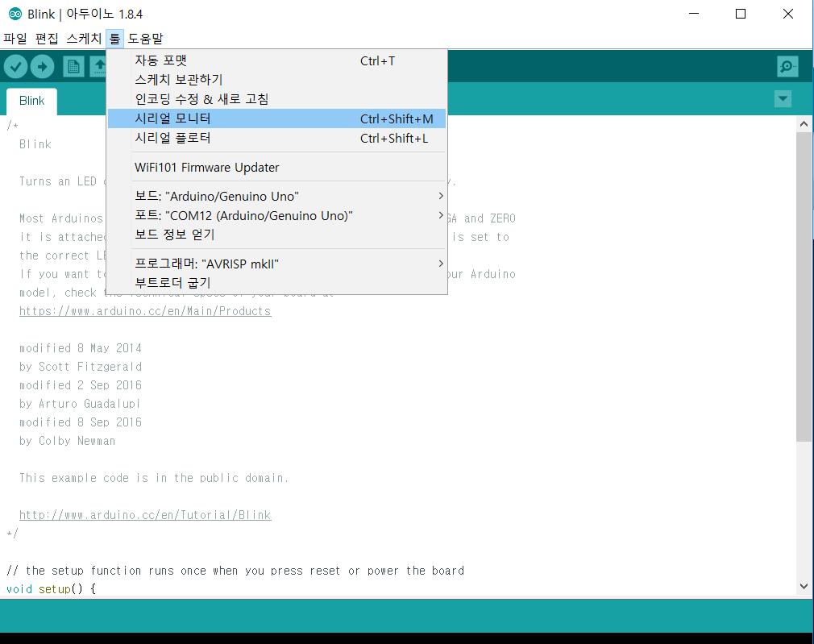Open the arduino.cc/en/Main/Products link
The width and height of the screenshot is (814, 644).
tap(145, 311)
